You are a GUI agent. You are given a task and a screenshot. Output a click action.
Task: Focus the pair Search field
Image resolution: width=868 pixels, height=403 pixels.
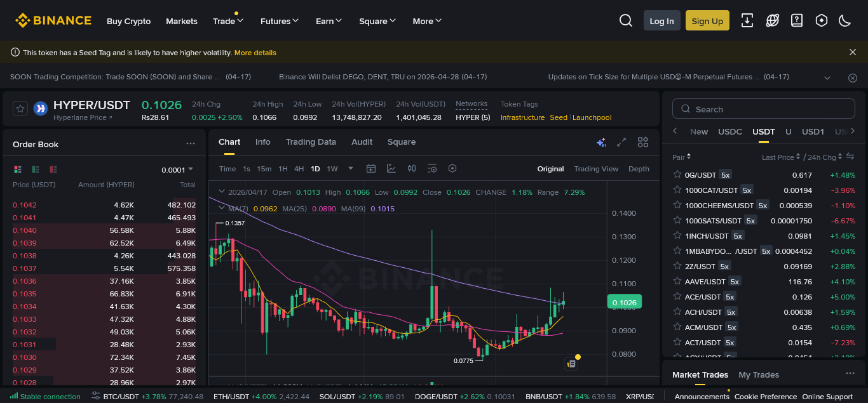(764, 109)
